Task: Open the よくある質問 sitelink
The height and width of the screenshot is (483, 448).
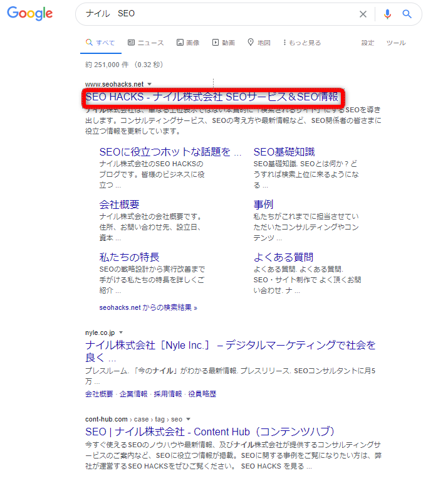Action: click(283, 257)
